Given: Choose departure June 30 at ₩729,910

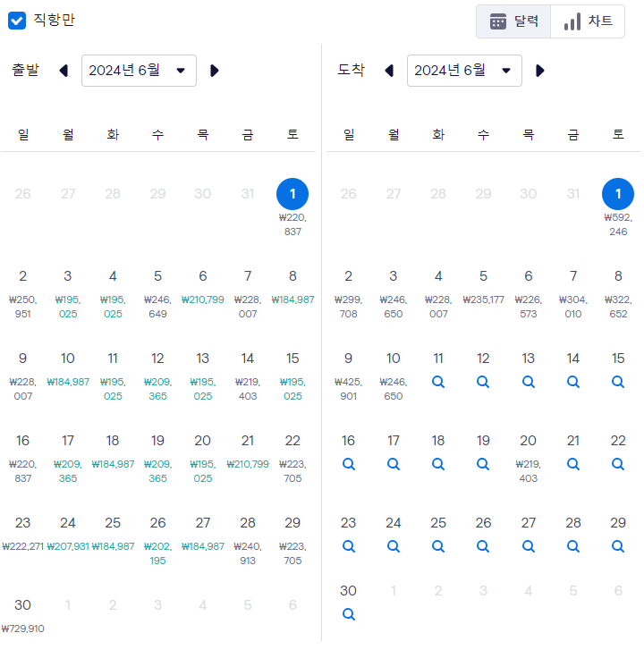Looking at the screenshot, I should 22,616.
